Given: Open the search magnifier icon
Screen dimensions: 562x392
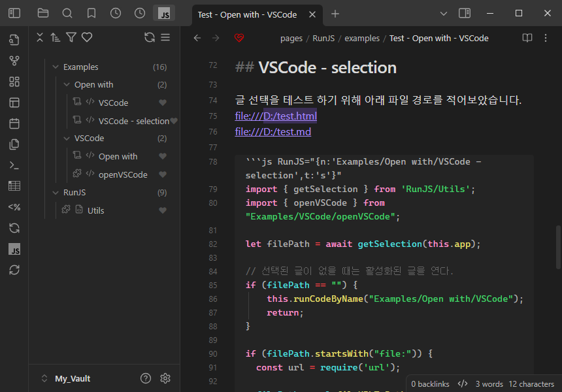Looking at the screenshot, I should pos(67,14).
